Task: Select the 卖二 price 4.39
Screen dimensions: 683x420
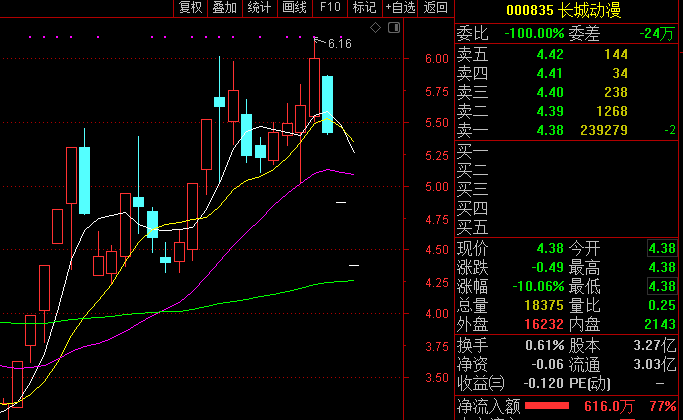Action: pyautogui.click(x=550, y=112)
